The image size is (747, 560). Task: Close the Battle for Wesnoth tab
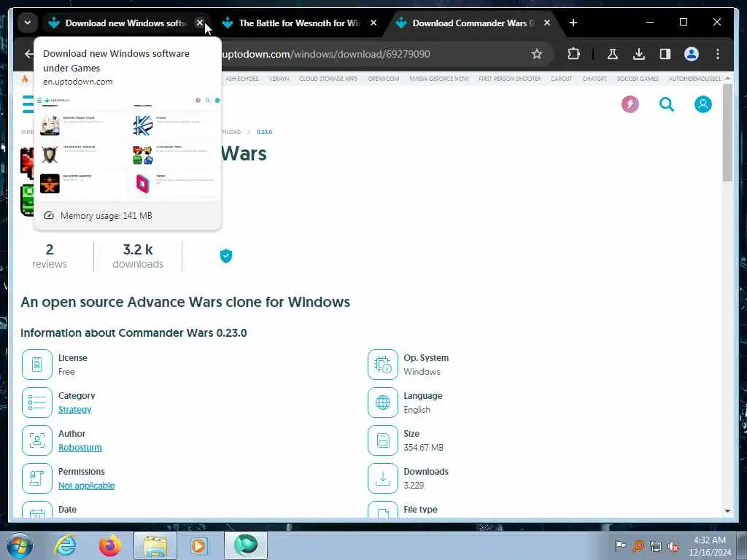click(x=373, y=23)
